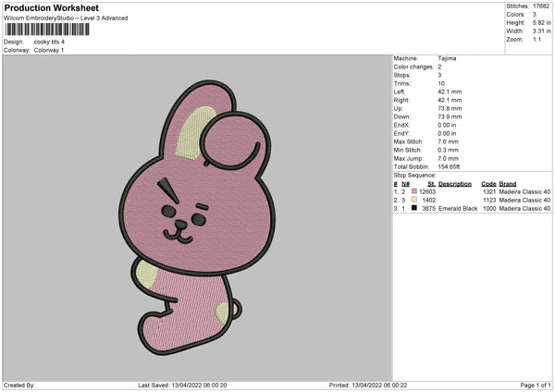
Task: Click the 'Brand' column header
Action: click(508, 184)
